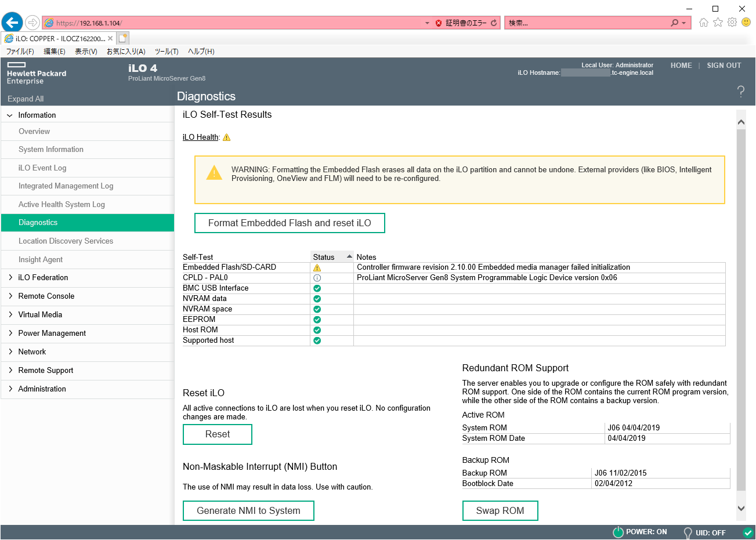Click the certificate error red icon

[439, 23]
